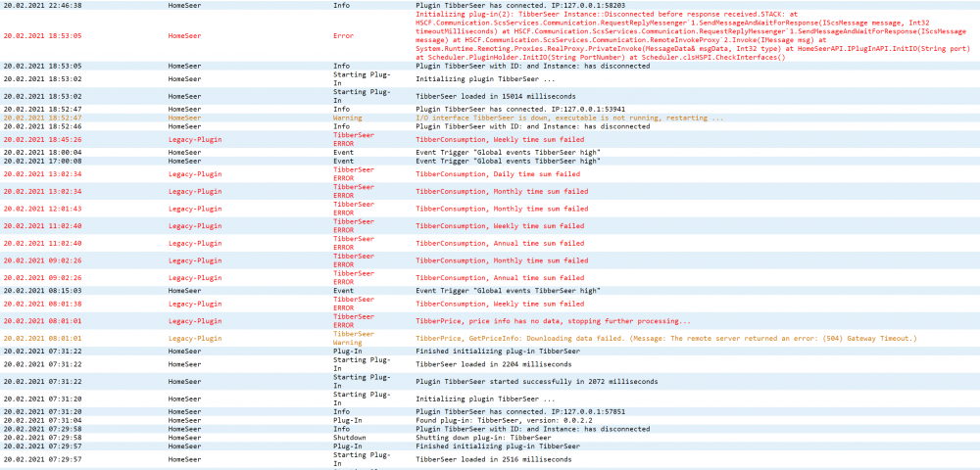The width and height of the screenshot is (980, 470).
Task: Select the connected message with IP 127.0.0.1:53941
Action: pyautogui.click(x=520, y=109)
